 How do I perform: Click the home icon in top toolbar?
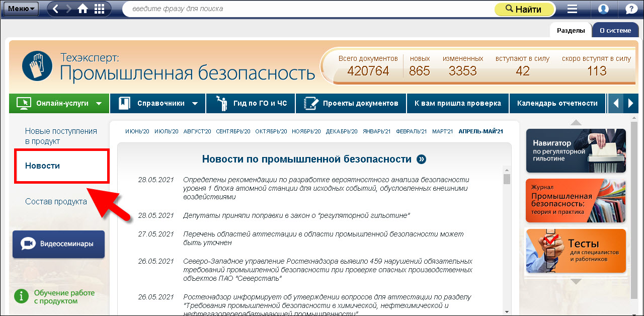click(83, 9)
